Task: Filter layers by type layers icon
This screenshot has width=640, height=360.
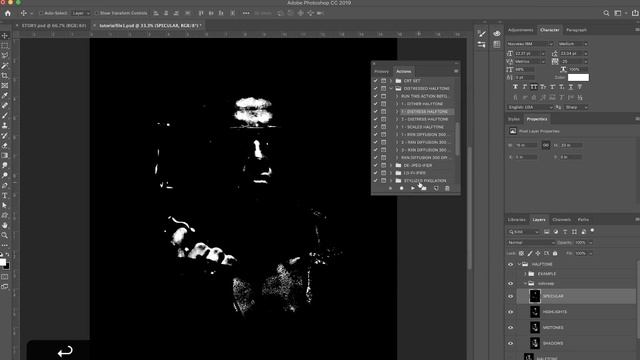Action: click(x=565, y=232)
